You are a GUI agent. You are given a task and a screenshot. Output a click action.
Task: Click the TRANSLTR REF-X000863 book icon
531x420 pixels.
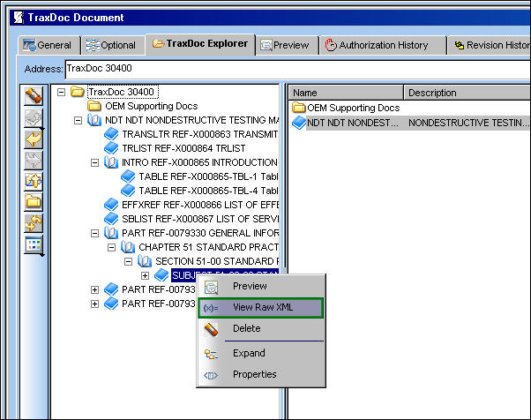click(111, 134)
